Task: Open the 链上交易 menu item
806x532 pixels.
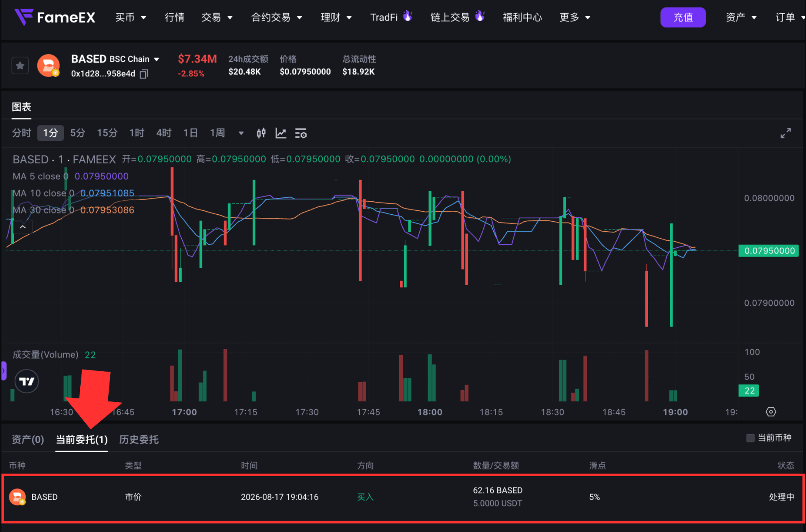Action: click(457, 17)
